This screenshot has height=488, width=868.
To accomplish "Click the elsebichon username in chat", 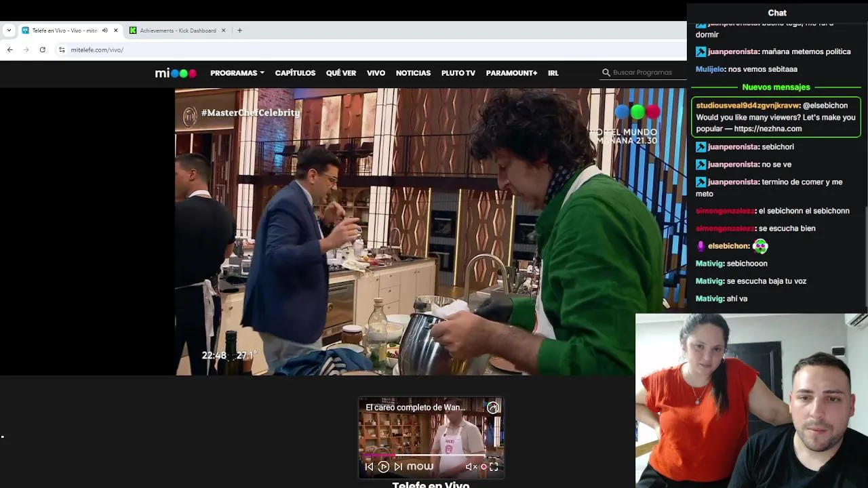I will [x=728, y=246].
